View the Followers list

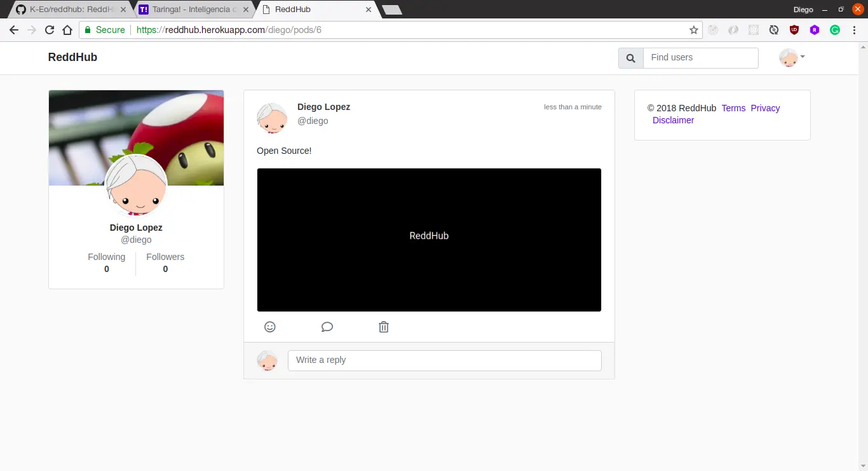point(165,263)
